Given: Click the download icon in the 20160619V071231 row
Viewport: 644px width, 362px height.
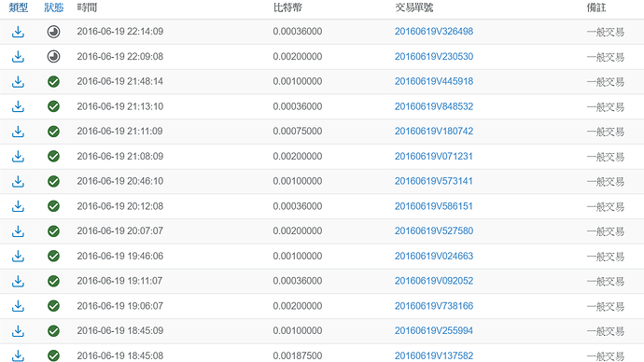Looking at the screenshot, I should point(18,157).
